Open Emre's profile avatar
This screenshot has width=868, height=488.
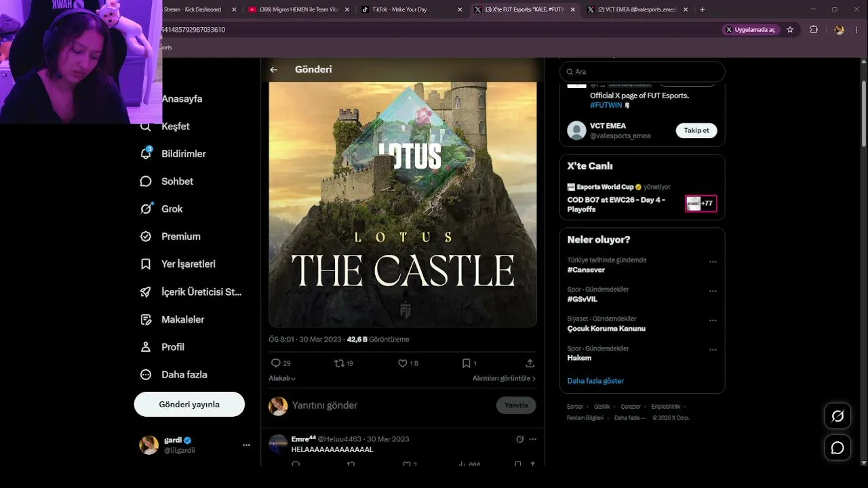click(278, 445)
